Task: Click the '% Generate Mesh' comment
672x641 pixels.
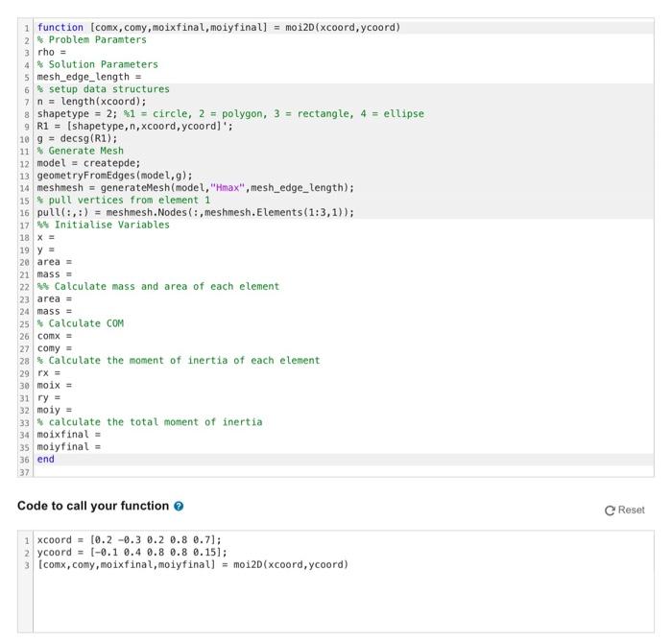Action: point(80,151)
